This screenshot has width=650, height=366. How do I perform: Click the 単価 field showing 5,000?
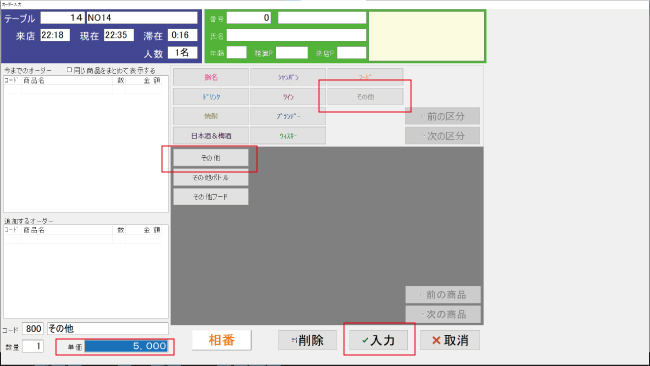(x=126, y=346)
